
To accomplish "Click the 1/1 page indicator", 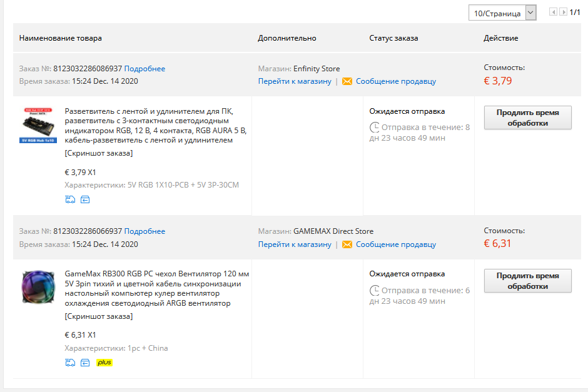I will [575, 13].
